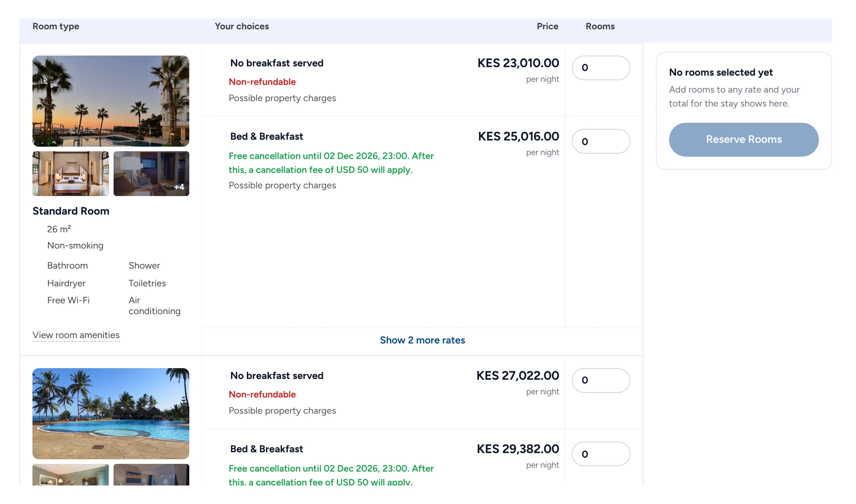This screenshot has height=504, width=856.
Task: Click Non-refundable label on KES 23,010.00 rate
Action: (262, 82)
